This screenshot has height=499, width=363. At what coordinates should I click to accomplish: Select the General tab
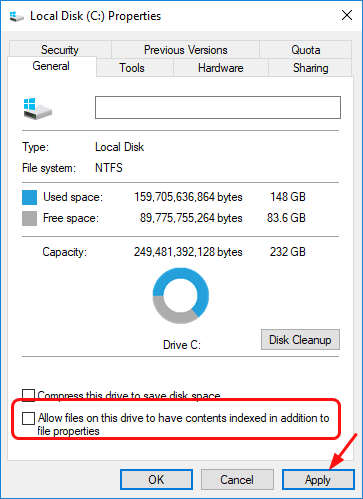tap(51, 66)
